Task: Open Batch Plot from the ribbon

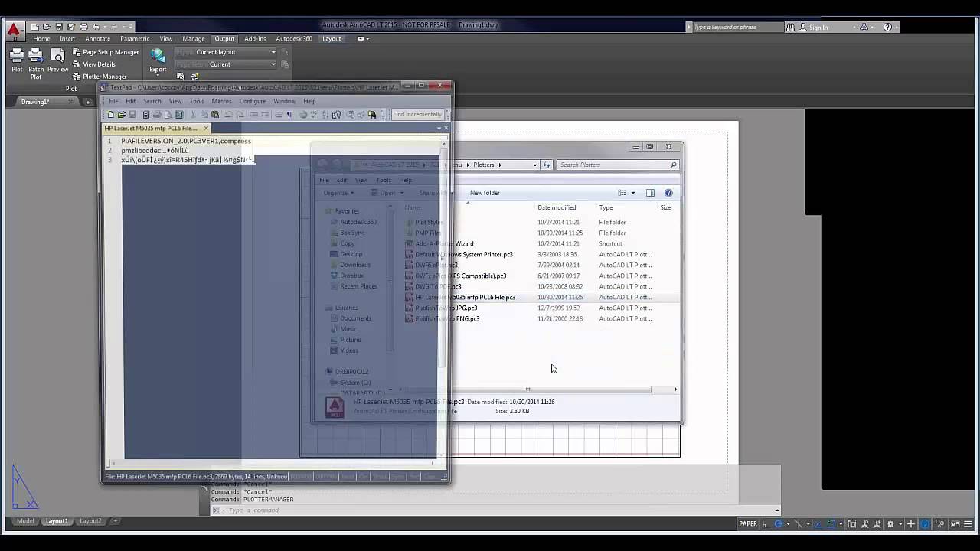Action: [36, 63]
